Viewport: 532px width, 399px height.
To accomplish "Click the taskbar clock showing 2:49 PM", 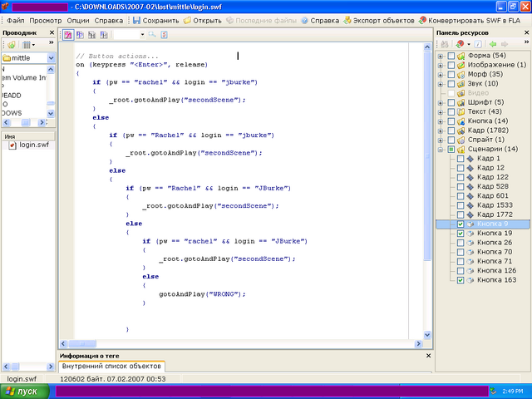I will [512, 392].
